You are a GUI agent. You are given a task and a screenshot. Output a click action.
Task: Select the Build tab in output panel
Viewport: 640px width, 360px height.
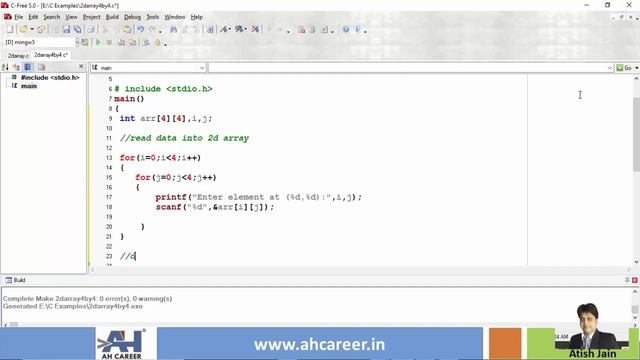[16, 280]
